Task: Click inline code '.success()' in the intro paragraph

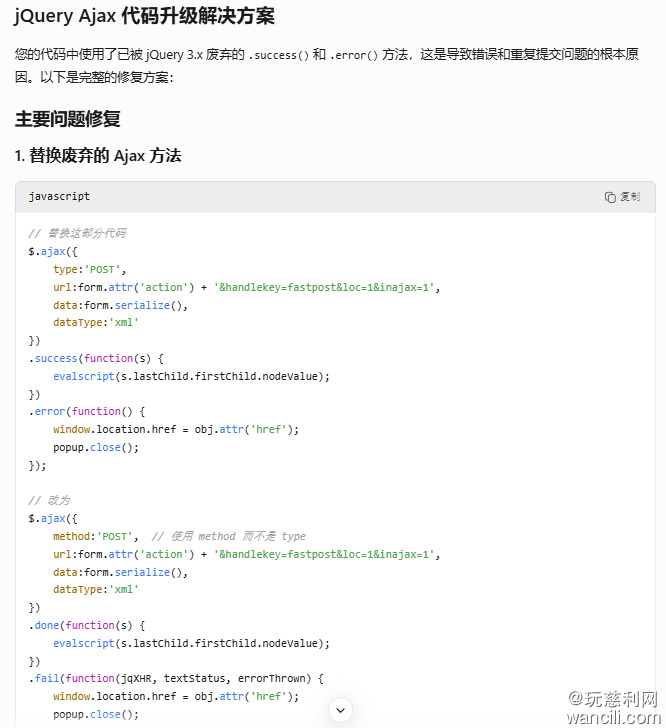Action: 278,55
